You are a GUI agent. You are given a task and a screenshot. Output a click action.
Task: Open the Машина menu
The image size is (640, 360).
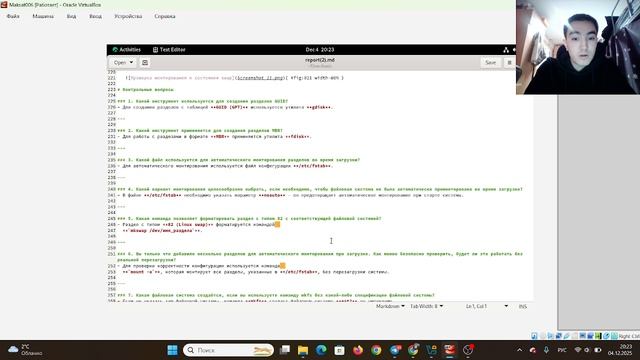click(x=43, y=16)
